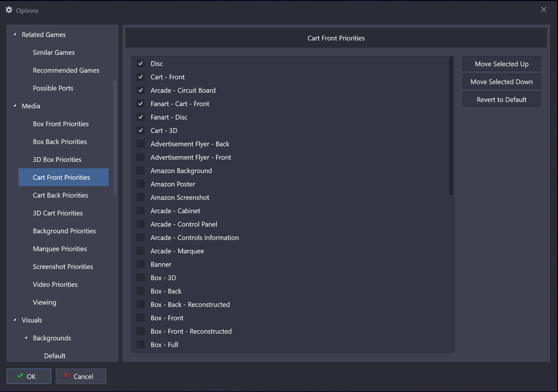Select the Box - Back row
Image resolution: width=558 pixels, height=392 pixels.
point(293,291)
